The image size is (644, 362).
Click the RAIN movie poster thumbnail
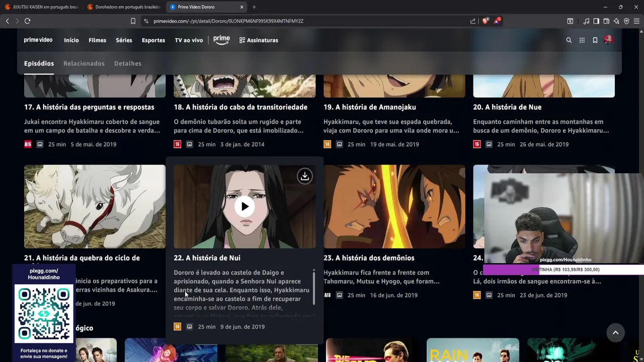(x=473, y=350)
